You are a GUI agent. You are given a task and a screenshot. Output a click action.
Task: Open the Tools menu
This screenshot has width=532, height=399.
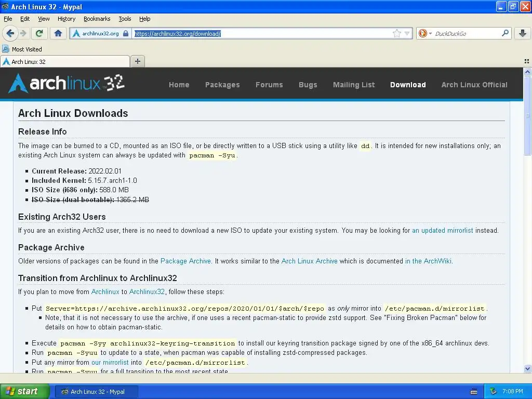(125, 19)
